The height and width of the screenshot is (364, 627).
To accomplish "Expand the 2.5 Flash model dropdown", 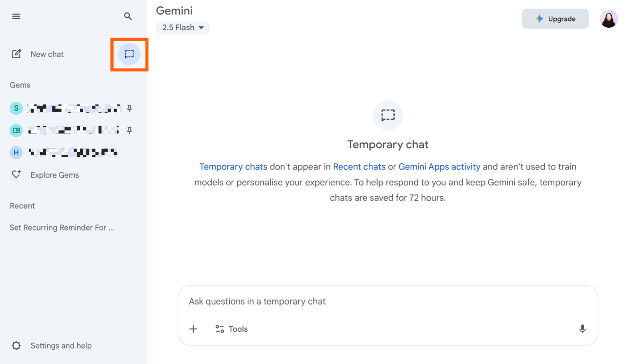I will click(183, 28).
